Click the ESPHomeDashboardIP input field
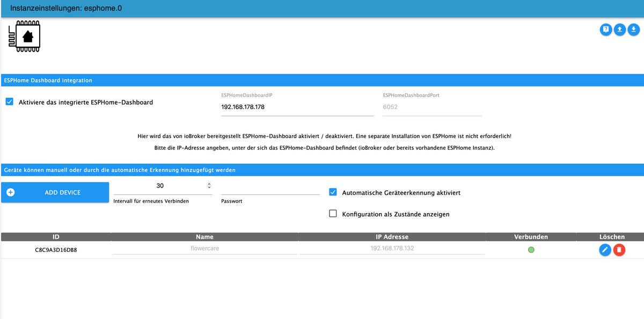Screen dimensions: 644x319 tap(297, 107)
